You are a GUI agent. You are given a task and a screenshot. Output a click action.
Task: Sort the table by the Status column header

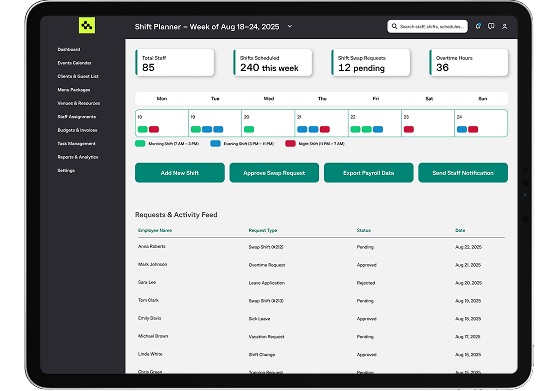[x=364, y=230]
